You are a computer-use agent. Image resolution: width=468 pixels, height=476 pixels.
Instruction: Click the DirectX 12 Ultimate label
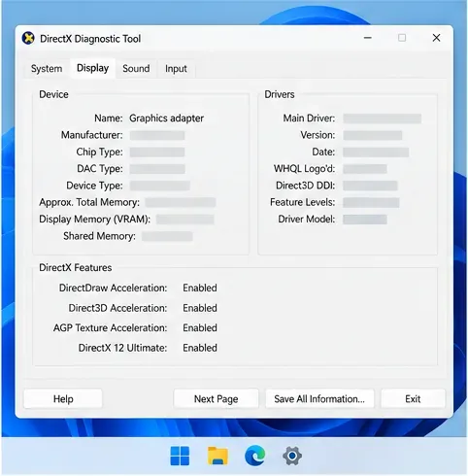(x=122, y=348)
